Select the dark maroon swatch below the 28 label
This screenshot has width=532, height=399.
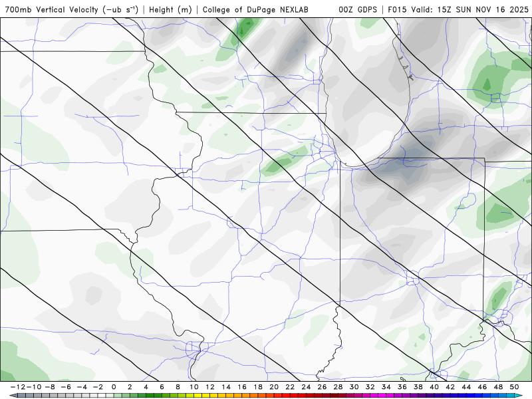point(342,396)
